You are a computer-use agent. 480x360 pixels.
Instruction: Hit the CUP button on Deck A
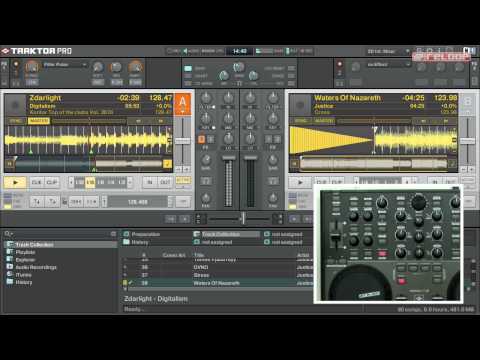(x=52, y=182)
